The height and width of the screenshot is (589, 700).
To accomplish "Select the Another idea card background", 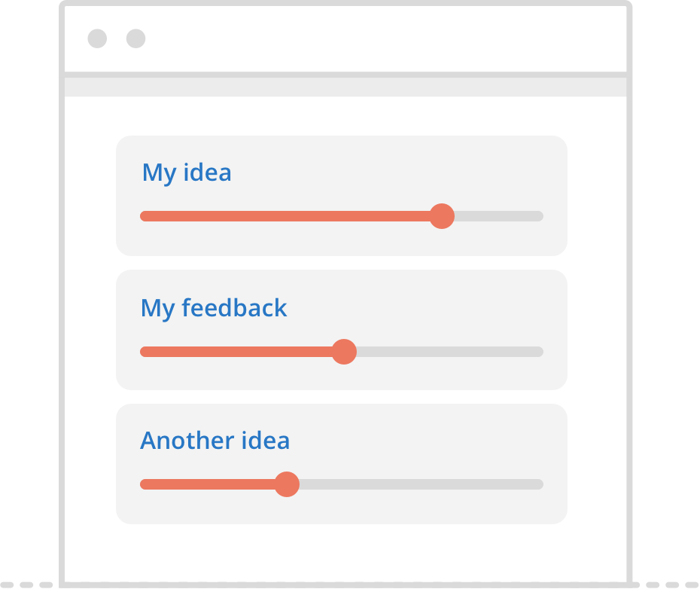I will pos(342,464).
